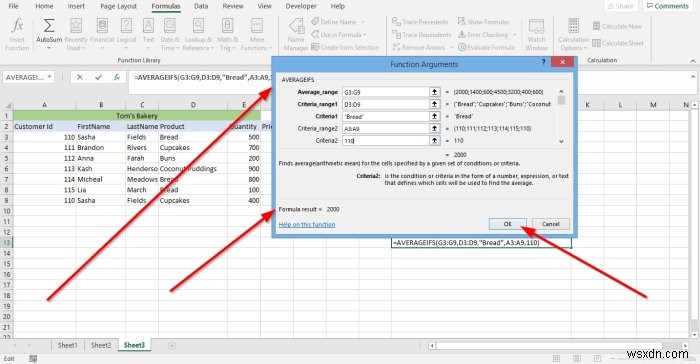
Task: Open More Functions menu
Action: click(257, 34)
